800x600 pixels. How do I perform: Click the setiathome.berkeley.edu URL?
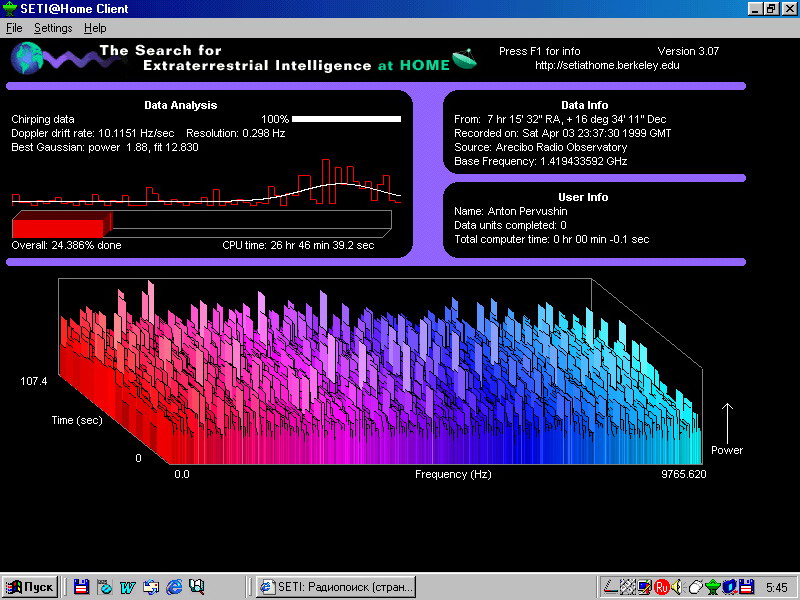pyautogui.click(x=607, y=65)
